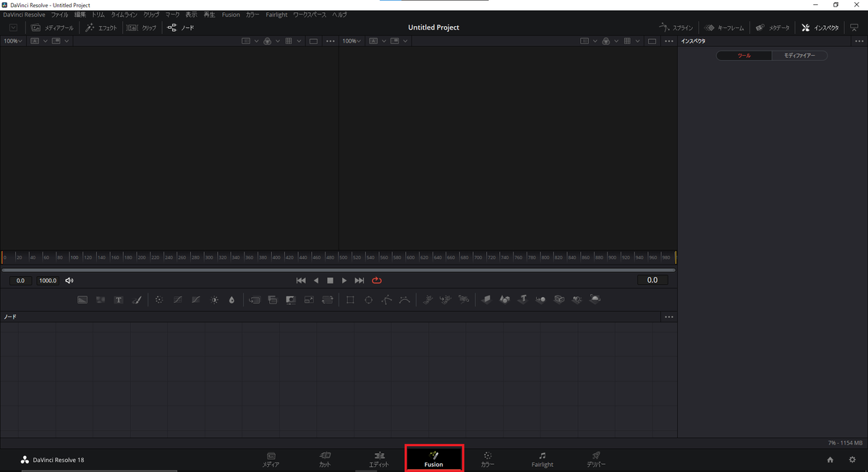Open the ワークスペース menu
Viewport: 868px width, 472px height.
310,14
